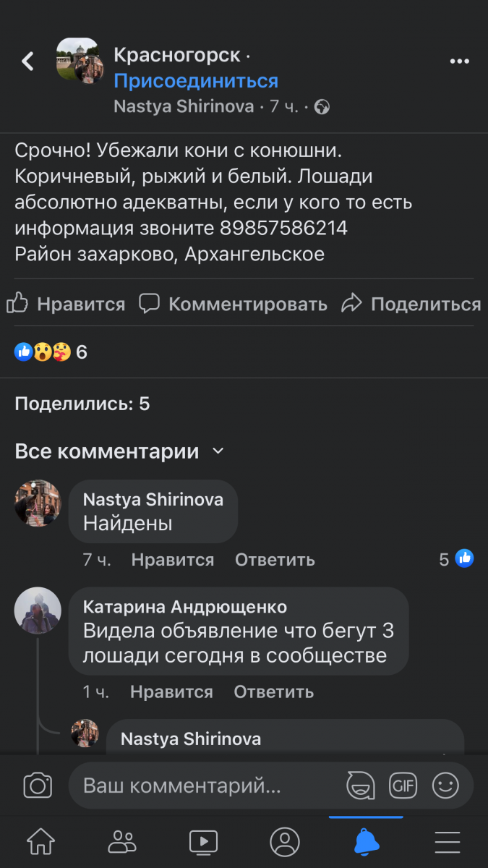Viewport: 488px width, 868px height.
Task: Open the Profile tab icon
Action: pyautogui.click(x=284, y=841)
